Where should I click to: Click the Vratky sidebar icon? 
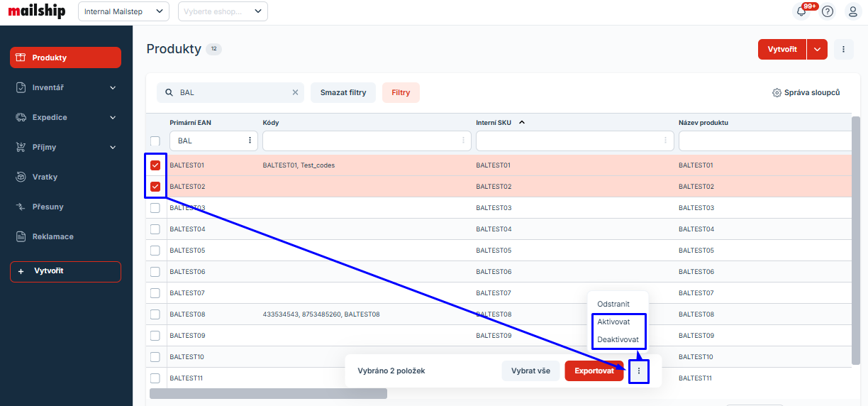[x=21, y=177]
